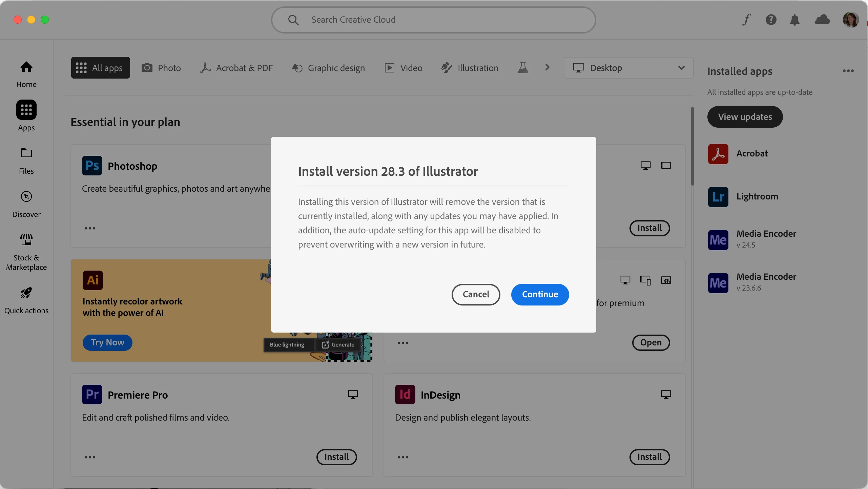Switch to the Photo category tab
This screenshot has width=868, height=489.
[x=161, y=68]
